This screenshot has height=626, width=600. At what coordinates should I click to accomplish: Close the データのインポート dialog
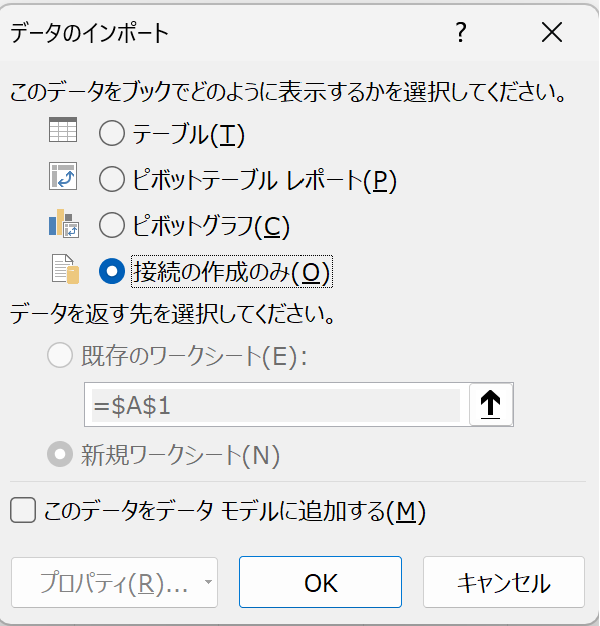(552, 32)
